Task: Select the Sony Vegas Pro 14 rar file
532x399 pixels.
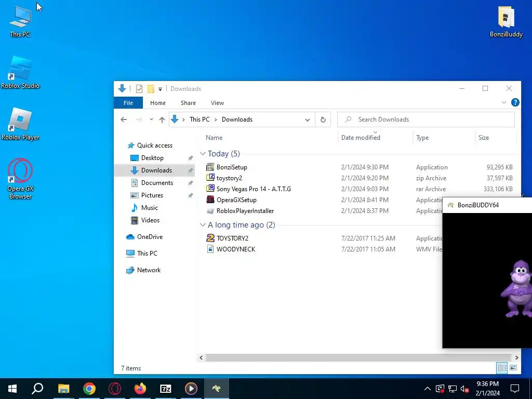Action: [254, 189]
